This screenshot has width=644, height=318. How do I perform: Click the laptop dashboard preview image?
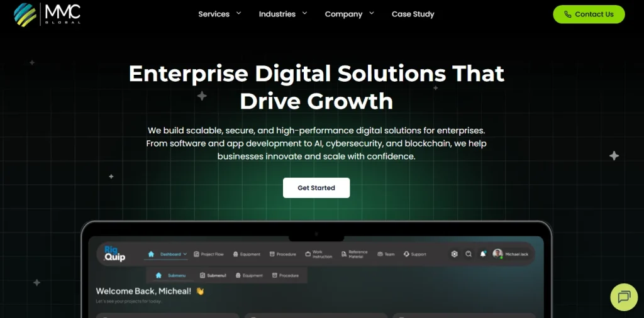pyautogui.click(x=316, y=270)
